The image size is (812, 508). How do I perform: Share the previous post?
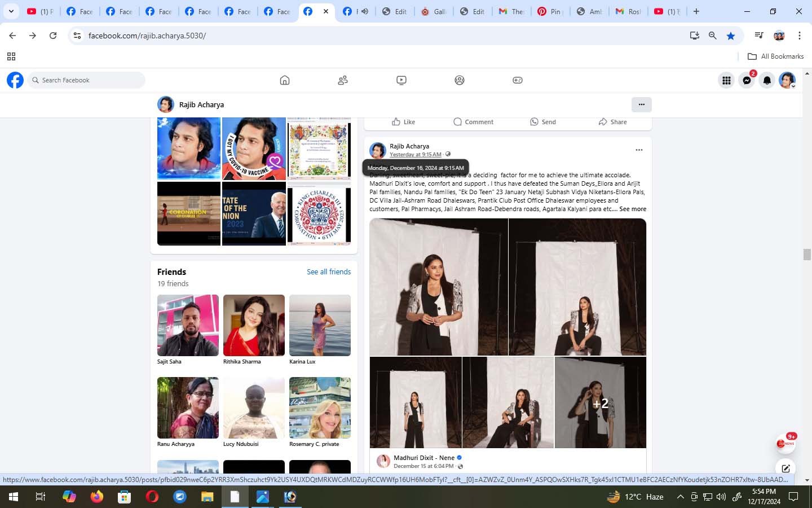pyautogui.click(x=612, y=122)
